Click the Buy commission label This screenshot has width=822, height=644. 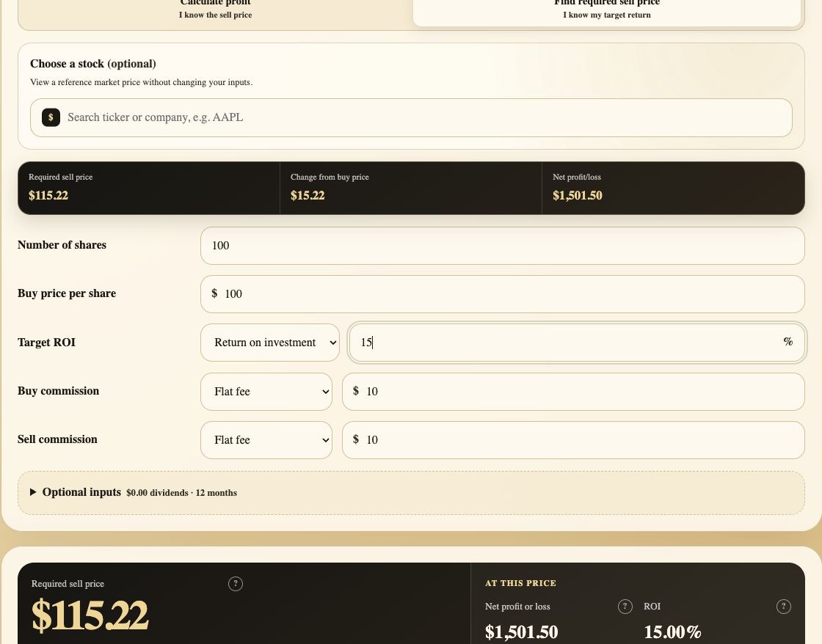coord(58,391)
